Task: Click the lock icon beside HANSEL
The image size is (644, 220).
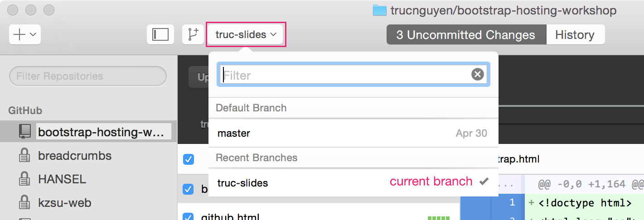Action: click(24, 179)
